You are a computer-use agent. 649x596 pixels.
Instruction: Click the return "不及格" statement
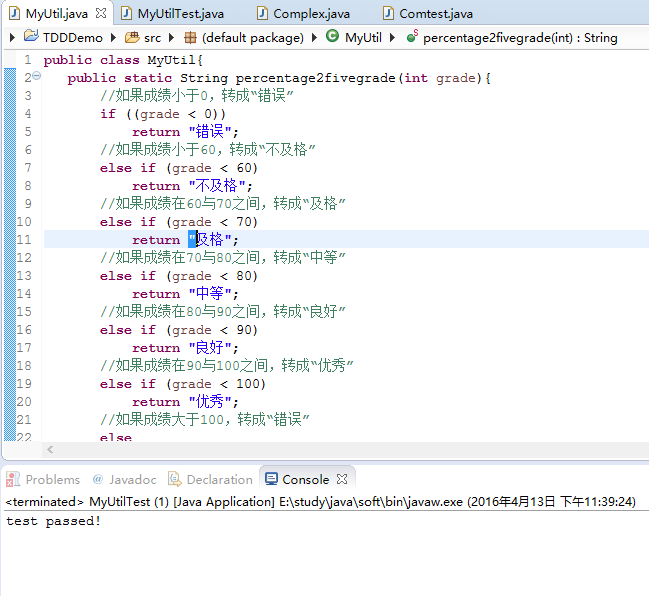point(192,185)
